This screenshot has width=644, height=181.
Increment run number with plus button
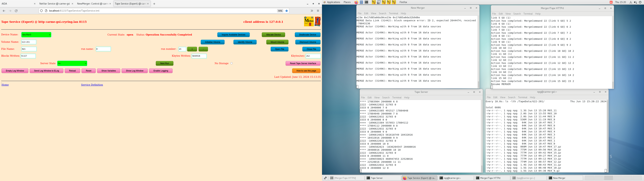coord(192,49)
